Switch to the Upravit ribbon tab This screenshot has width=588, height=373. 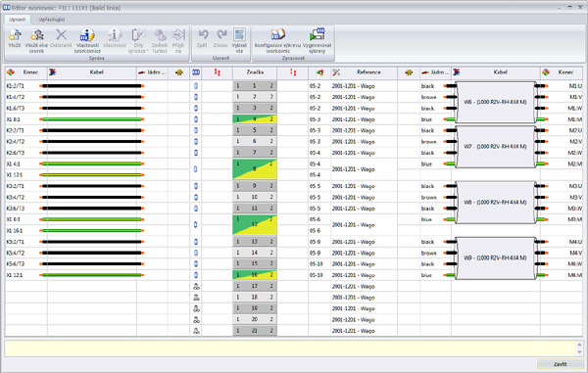18,20
